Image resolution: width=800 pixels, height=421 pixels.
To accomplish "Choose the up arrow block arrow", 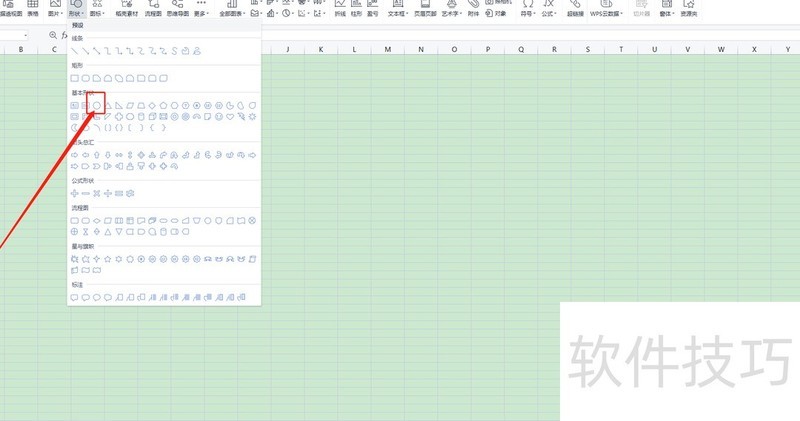I will pos(96,155).
